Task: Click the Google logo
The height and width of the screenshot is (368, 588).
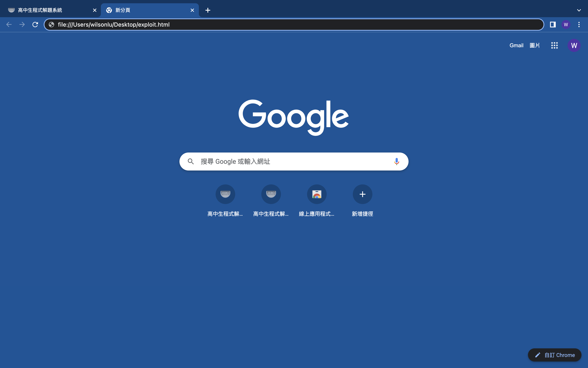Action: pyautogui.click(x=294, y=117)
